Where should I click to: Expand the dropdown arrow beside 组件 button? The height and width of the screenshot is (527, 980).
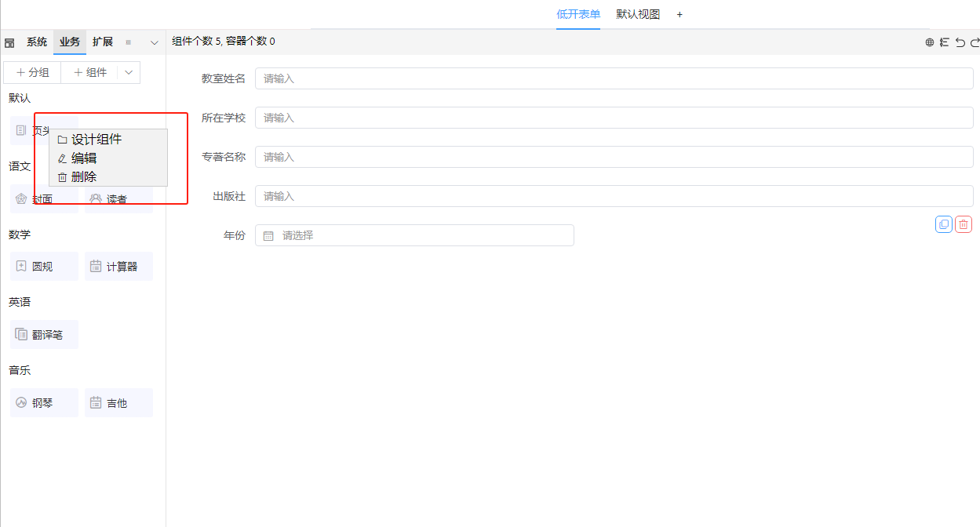pyautogui.click(x=129, y=72)
